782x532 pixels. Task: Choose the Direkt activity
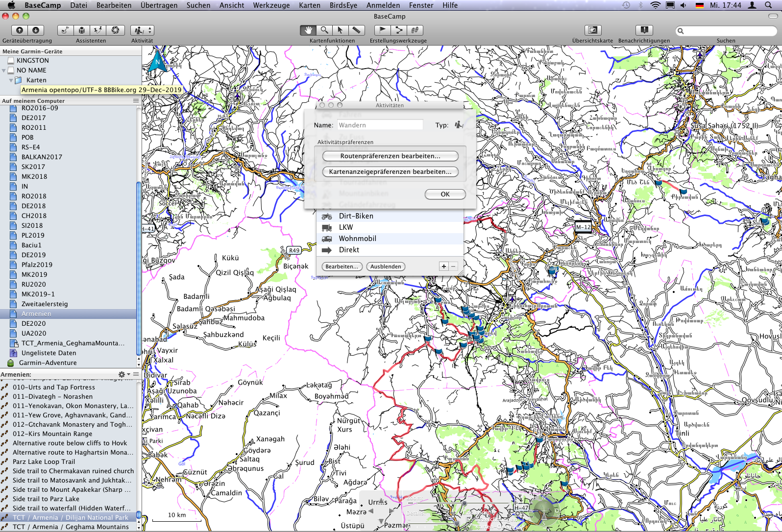click(390, 250)
